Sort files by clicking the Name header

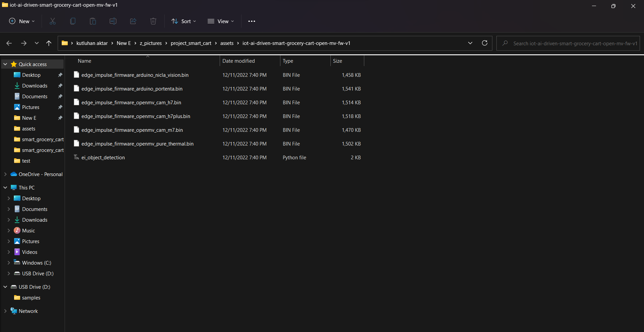click(x=84, y=61)
